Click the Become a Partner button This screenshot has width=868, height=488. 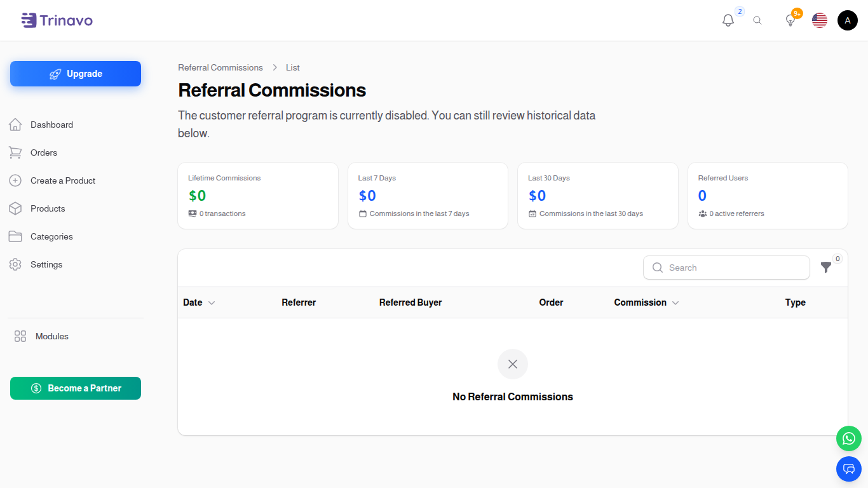coord(76,388)
